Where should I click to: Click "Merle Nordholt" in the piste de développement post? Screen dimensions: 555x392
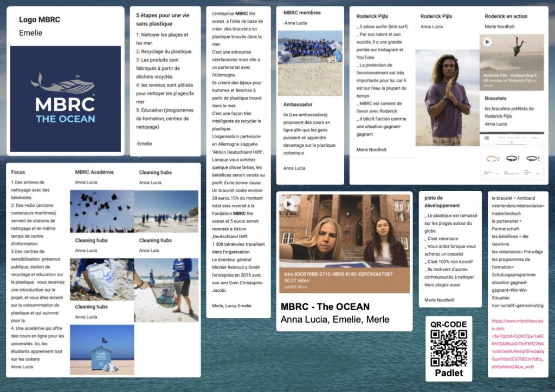(x=439, y=300)
